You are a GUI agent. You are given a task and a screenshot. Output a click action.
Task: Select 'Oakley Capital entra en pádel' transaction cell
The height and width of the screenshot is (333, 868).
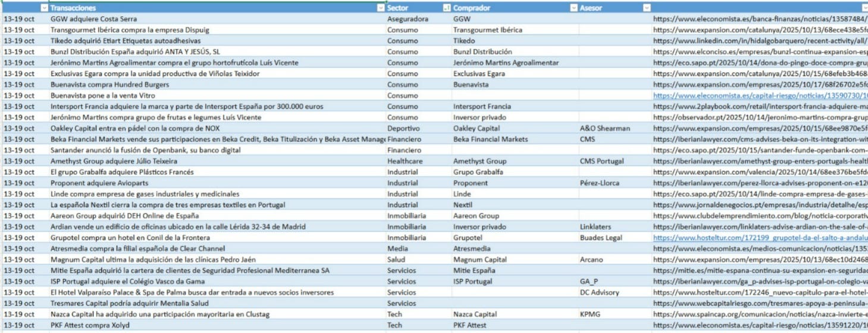tap(217, 128)
